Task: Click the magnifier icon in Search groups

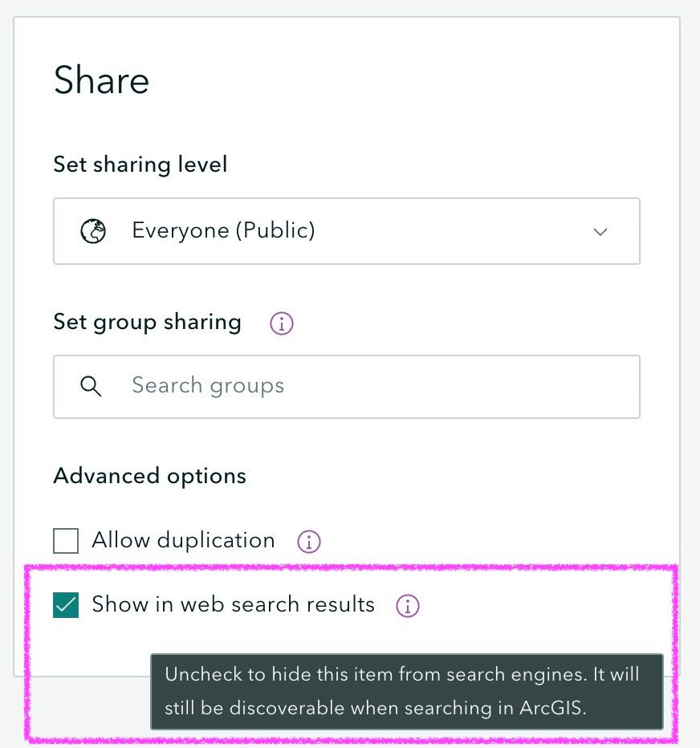Action: point(92,386)
